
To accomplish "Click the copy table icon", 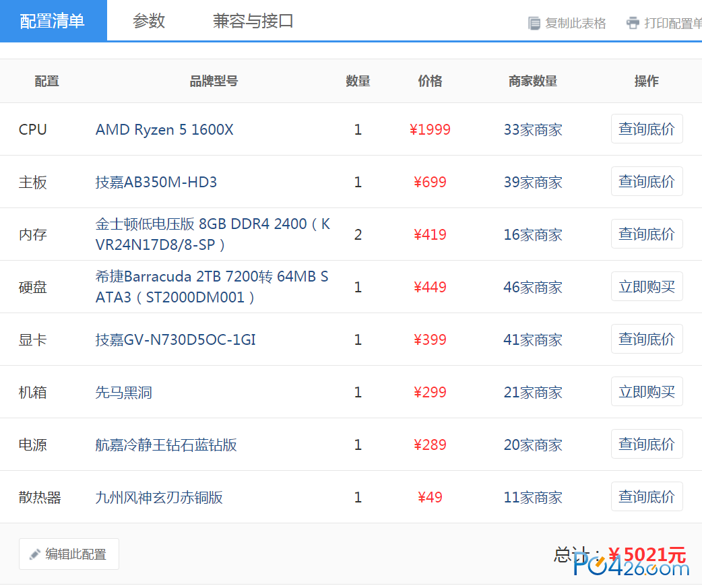I will click(534, 23).
